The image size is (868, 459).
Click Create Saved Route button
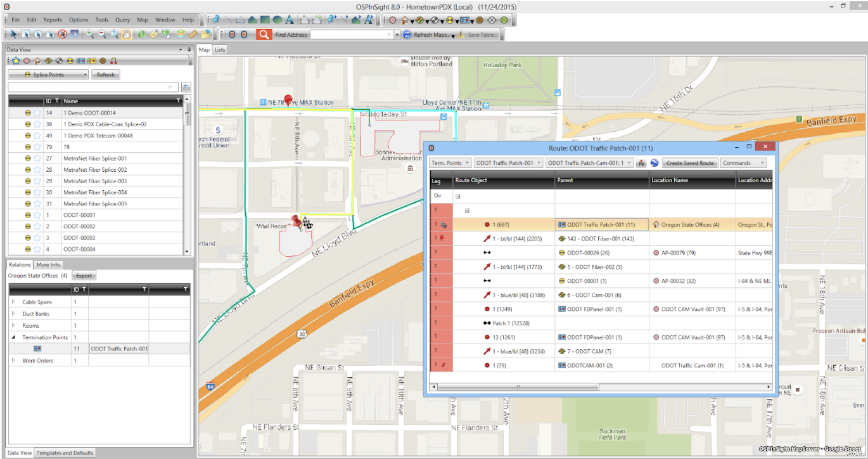pyautogui.click(x=690, y=163)
